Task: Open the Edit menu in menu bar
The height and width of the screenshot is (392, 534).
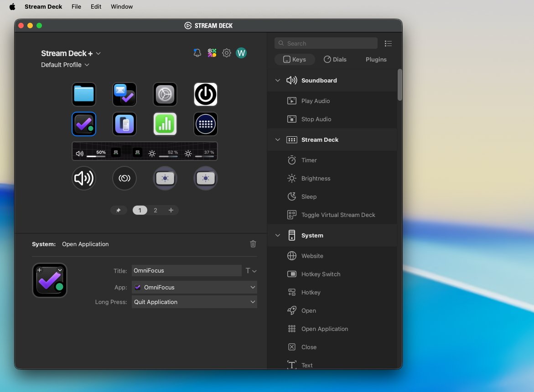Action: [96, 6]
